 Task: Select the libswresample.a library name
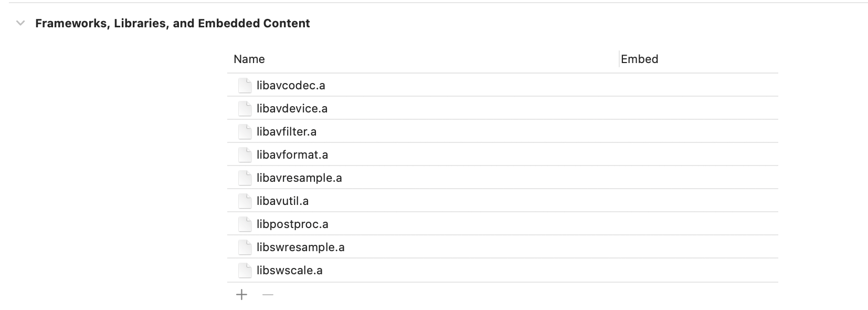tap(300, 247)
